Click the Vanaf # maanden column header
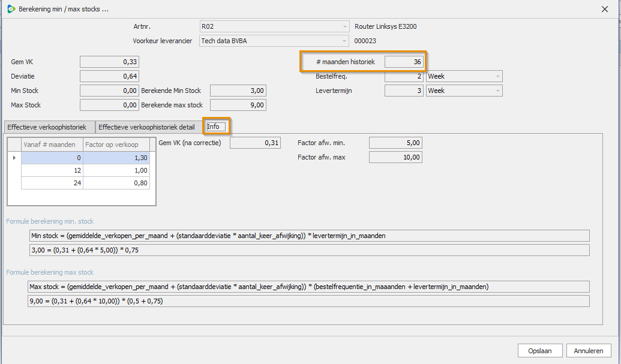Viewport: 621px width, 364px height. [x=52, y=145]
